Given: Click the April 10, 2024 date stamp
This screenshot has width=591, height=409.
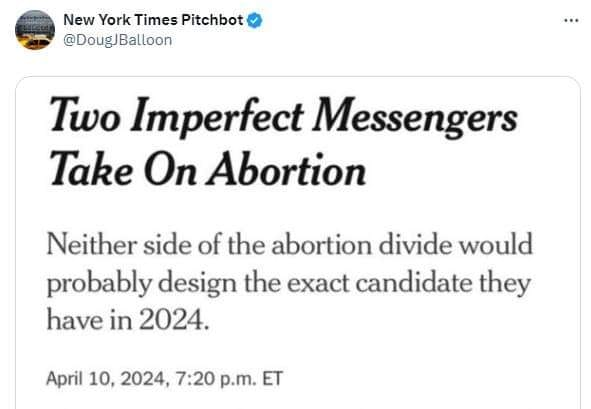Looking at the screenshot, I should coord(106,379).
